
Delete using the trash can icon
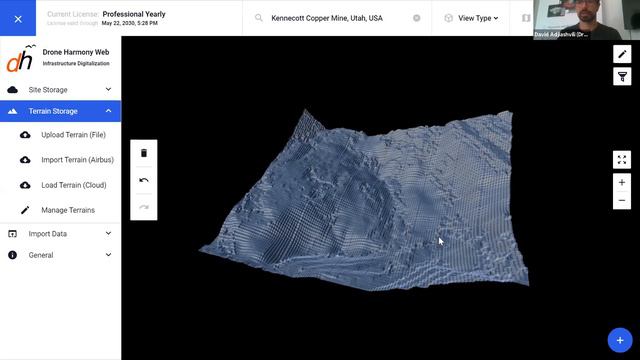[x=144, y=153]
